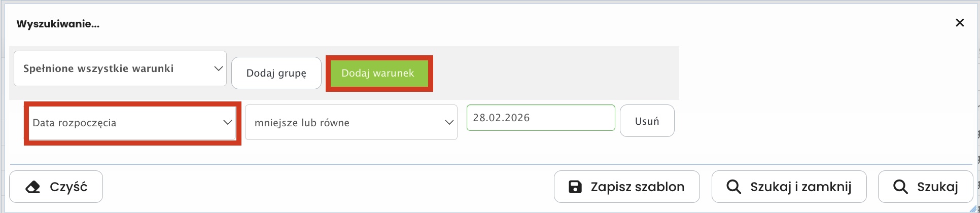The image size is (980, 213).
Task: Open the Spełnione wszystkie warunki dropdown
Action: (120, 68)
